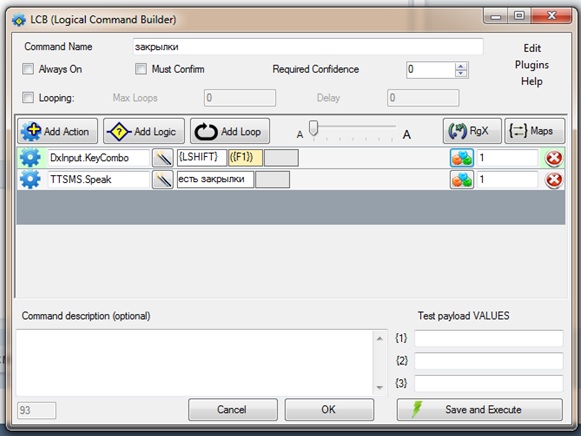Click Save and Execute
Screen dimensions: 581x436
[479, 409]
